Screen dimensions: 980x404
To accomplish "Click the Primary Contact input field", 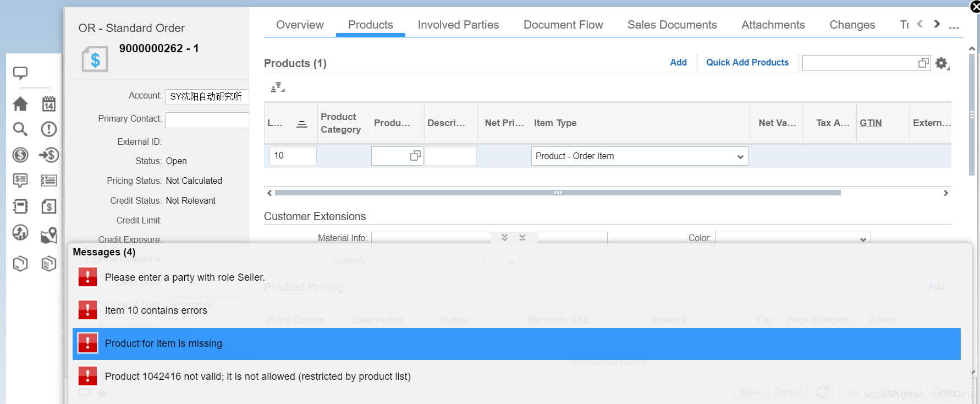I will [207, 120].
